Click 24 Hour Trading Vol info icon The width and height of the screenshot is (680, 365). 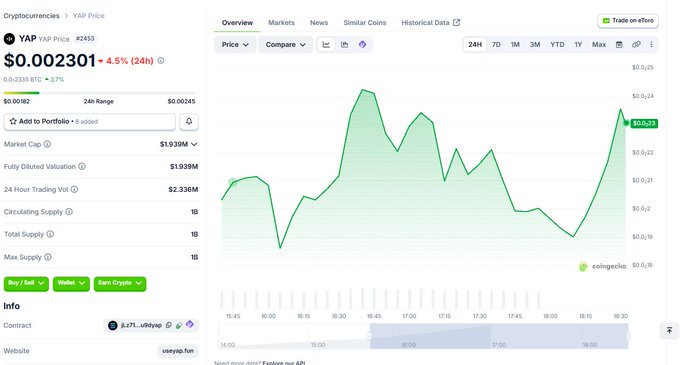pos(75,189)
